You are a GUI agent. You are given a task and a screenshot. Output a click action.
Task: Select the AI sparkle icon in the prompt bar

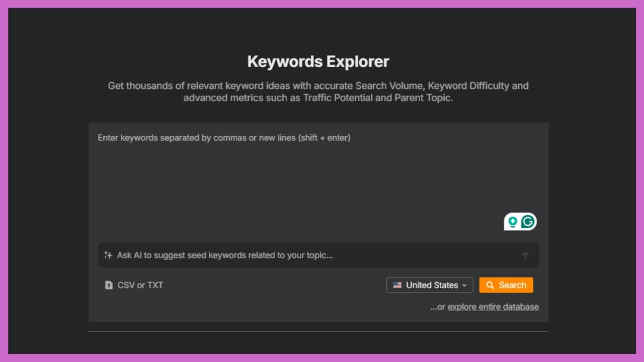click(108, 255)
